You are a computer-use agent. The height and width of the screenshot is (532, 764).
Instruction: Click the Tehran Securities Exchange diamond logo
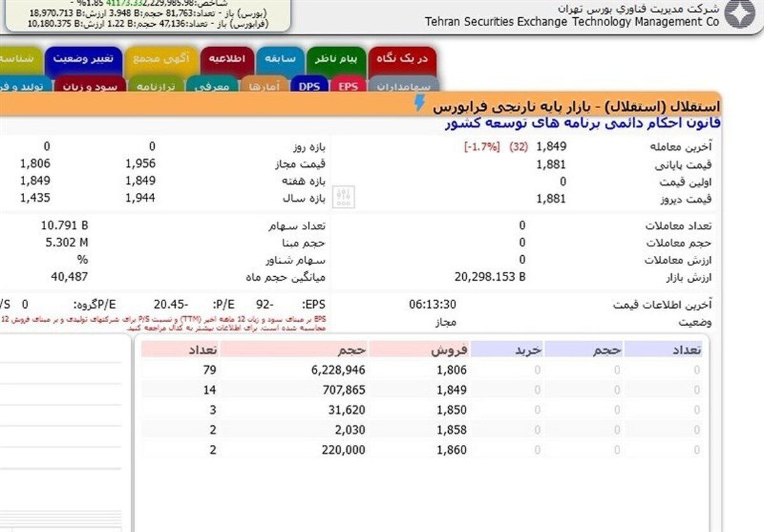pos(740,14)
